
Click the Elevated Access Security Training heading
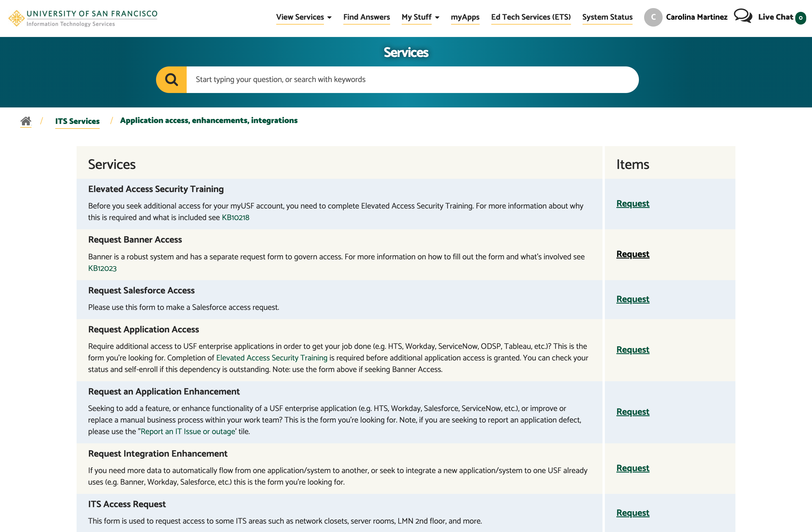point(156,189)
